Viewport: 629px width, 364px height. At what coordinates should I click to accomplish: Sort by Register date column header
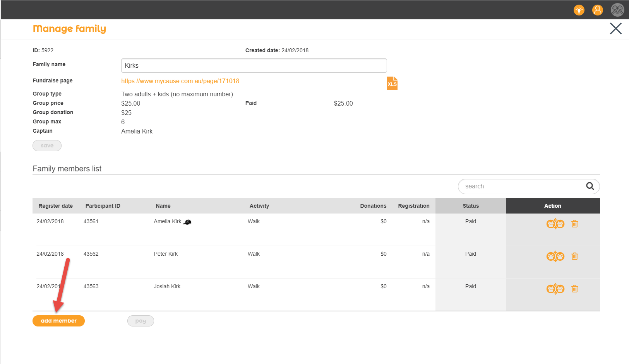click(55, 206)
